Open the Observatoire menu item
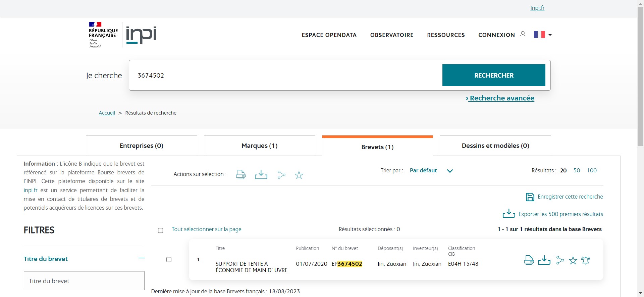Screen dimensions: 644x297 click(392, 35)
